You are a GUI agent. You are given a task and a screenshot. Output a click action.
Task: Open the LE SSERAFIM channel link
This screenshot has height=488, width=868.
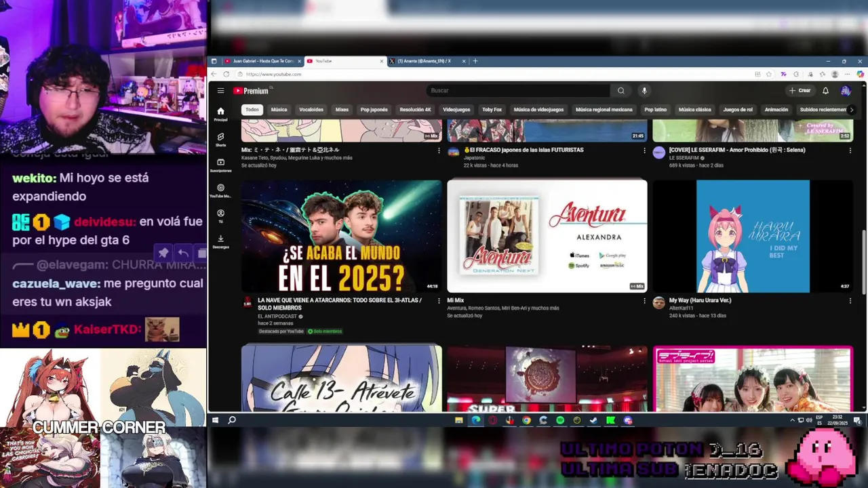click(x=685, y=158)
